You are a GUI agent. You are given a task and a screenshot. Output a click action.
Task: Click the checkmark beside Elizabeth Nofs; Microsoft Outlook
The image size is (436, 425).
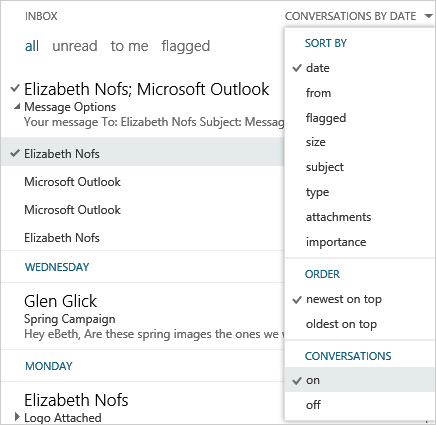(x=15, y=89)
